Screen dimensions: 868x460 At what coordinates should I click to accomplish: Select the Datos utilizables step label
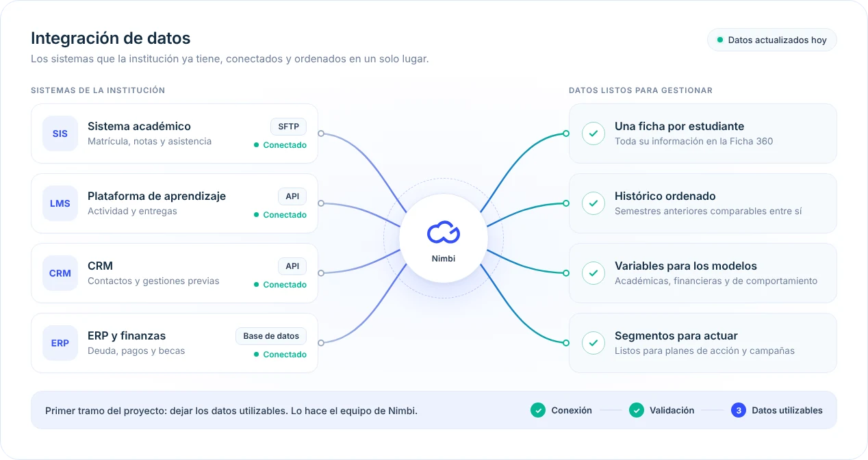click(x=787, y=411)
